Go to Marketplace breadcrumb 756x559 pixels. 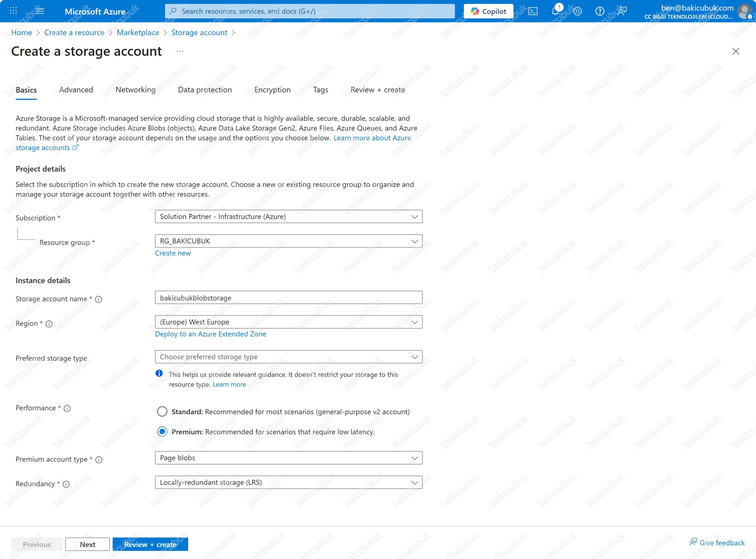138,32
